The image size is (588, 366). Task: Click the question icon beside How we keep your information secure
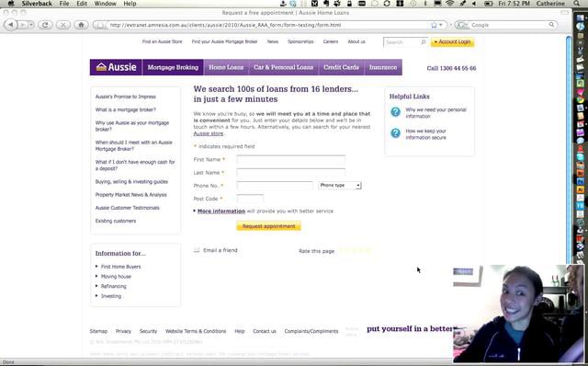(x=395, y=133)
